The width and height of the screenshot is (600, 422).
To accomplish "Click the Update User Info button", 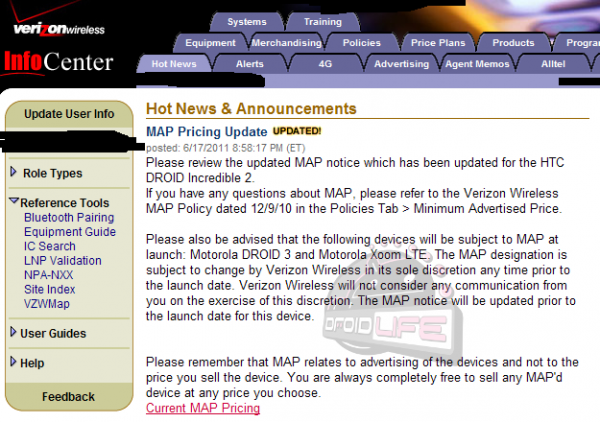I will [x=69, y=114].
